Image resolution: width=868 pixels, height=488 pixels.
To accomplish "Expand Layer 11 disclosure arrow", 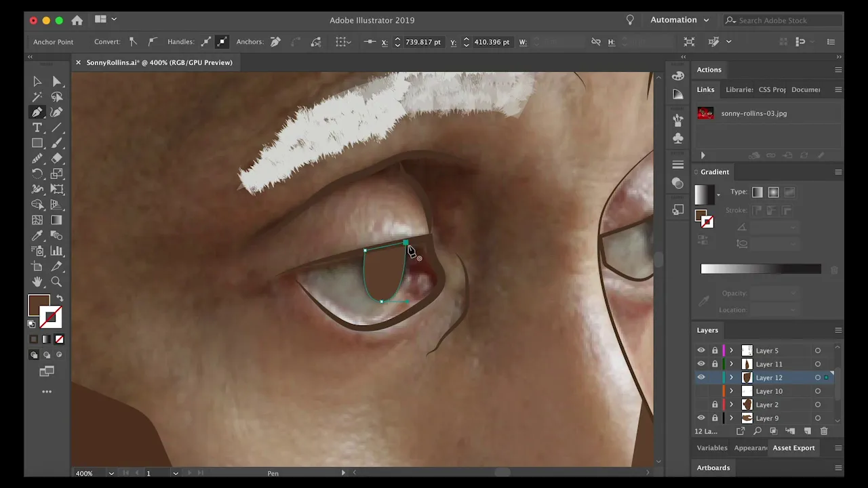I will [x=731, y=364].
